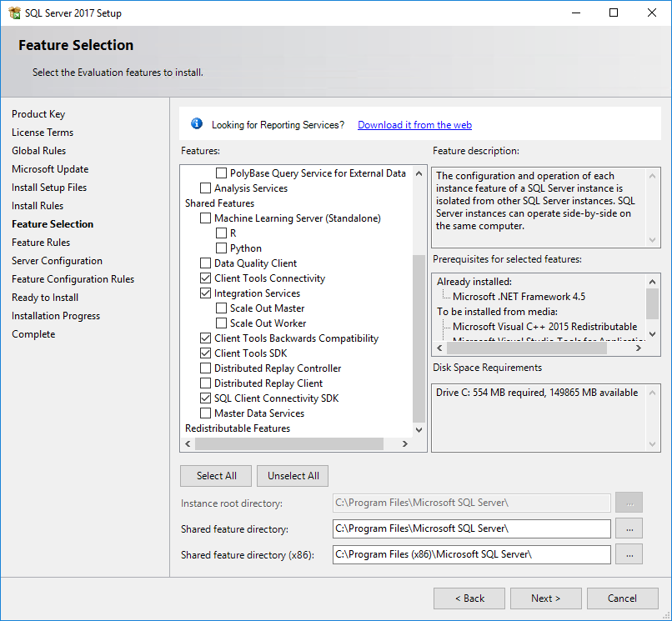Click Microsoft Visual C++ 2015 Redistributable entry
The width and height of the screenshot is (672, 621).
pos(544,327)
